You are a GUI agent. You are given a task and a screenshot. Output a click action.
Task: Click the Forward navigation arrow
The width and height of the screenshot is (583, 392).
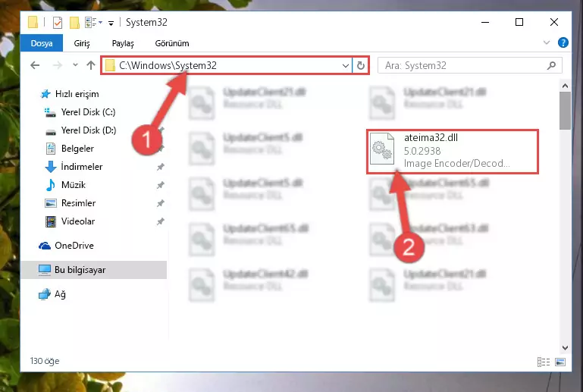coord(58,65)
